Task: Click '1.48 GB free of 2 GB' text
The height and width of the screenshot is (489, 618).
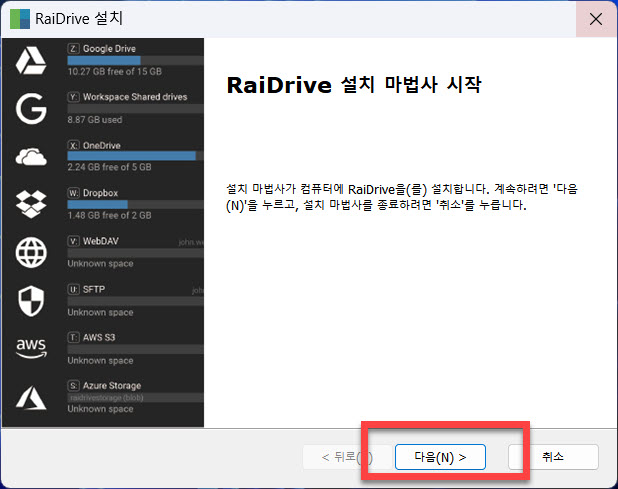Action: click(x=109, y=216)
